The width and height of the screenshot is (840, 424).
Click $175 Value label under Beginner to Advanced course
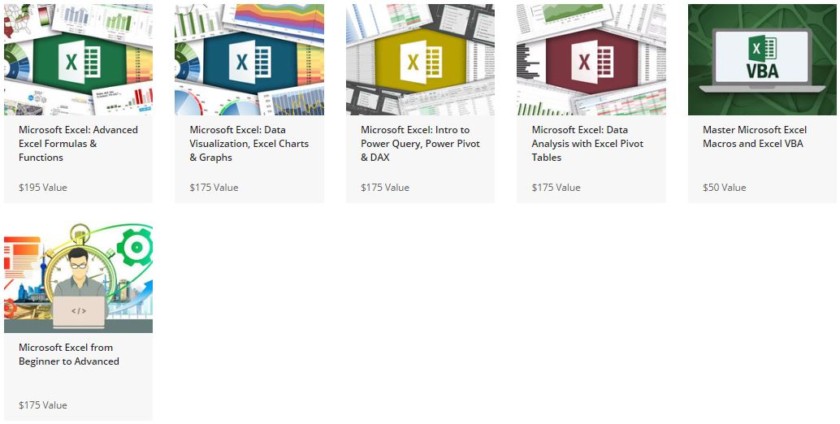click(43, 405)
